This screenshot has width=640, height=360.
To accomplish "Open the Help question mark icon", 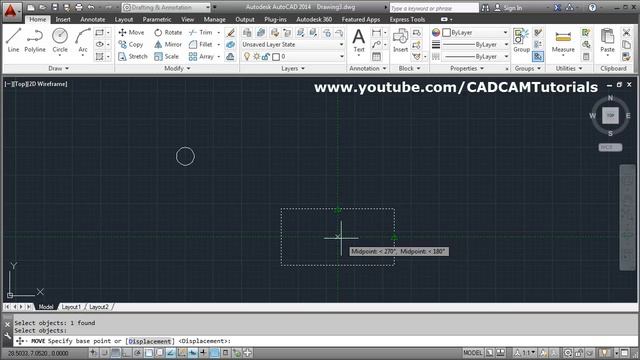I will click(x=593, y=7).
